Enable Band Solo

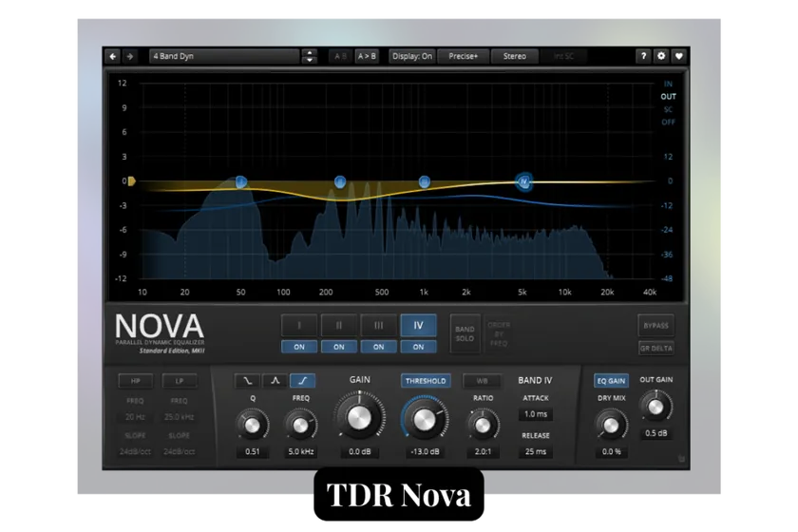coord(465,334)
